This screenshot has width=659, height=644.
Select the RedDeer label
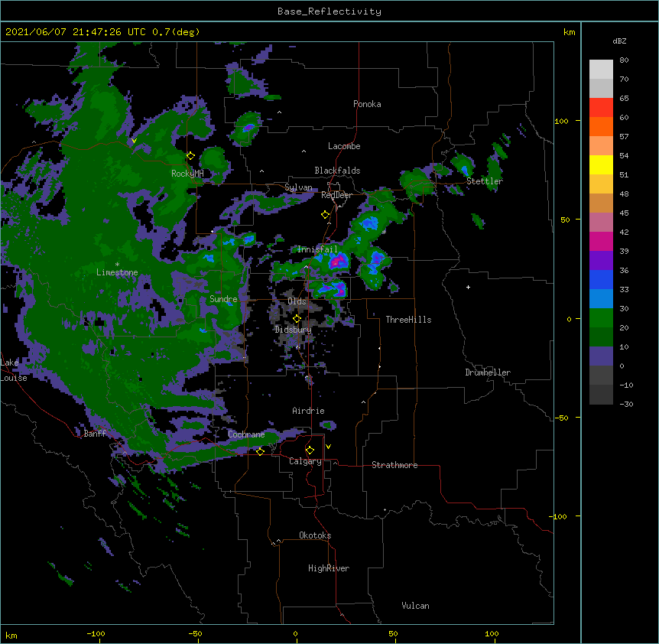(x=336, y=195)
